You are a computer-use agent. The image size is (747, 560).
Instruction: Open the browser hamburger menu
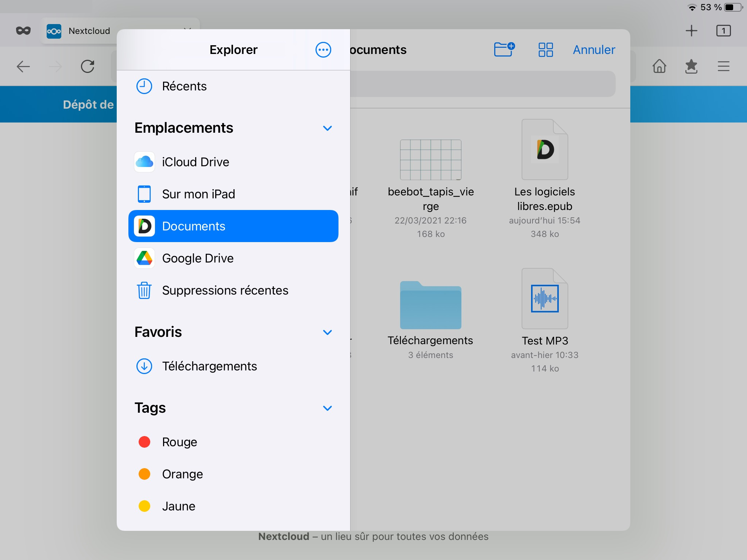723,66
